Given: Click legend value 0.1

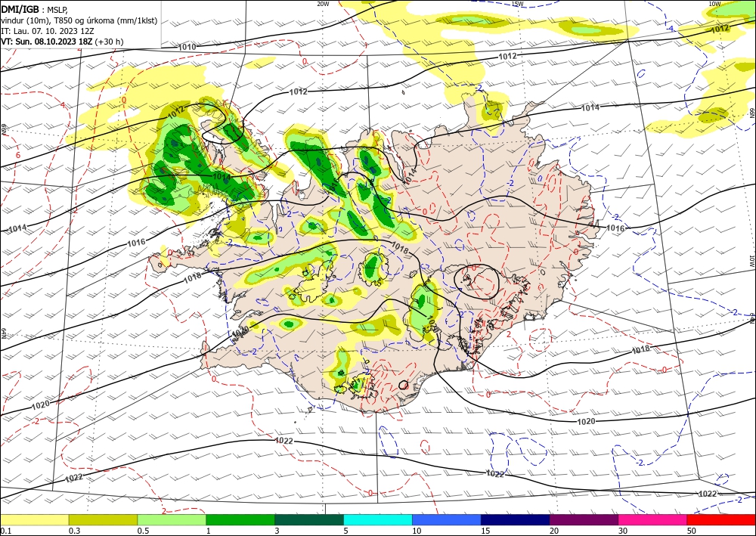Looking at the screenshot, I should click(x=5, y=531).
